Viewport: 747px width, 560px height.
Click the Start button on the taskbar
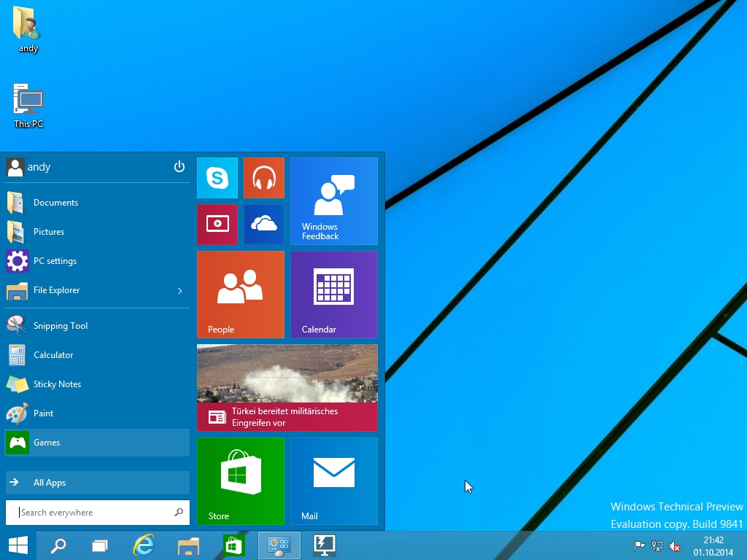click(18, 545)
